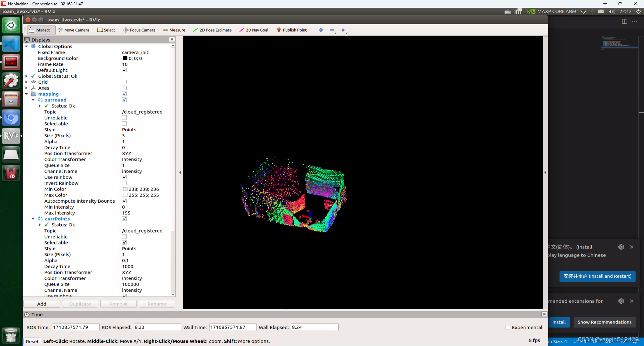
Task: Select the 2D Nav Goal tool
Action: pyautogui.click(x=254, y=30)
